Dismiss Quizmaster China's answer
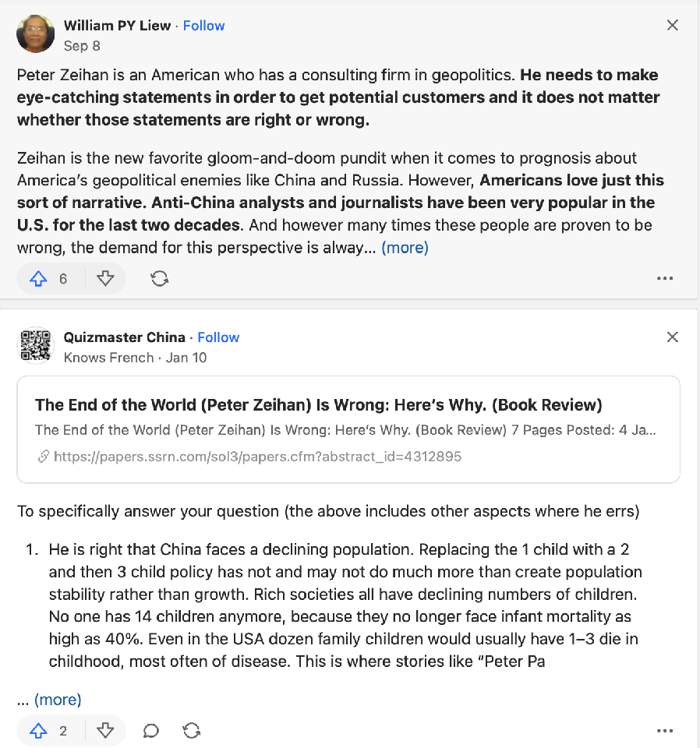 pyautogui.click(x=672, y=337)
